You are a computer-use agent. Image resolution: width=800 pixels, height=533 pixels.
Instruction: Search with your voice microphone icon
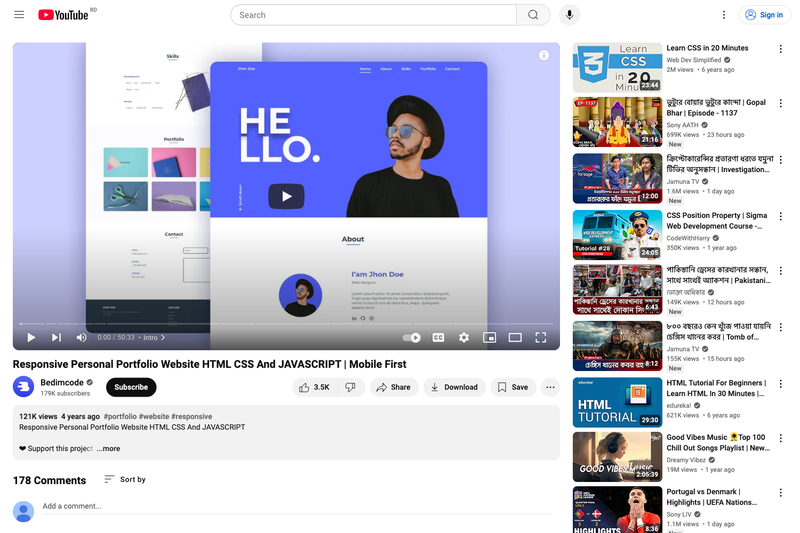(569, 15)
